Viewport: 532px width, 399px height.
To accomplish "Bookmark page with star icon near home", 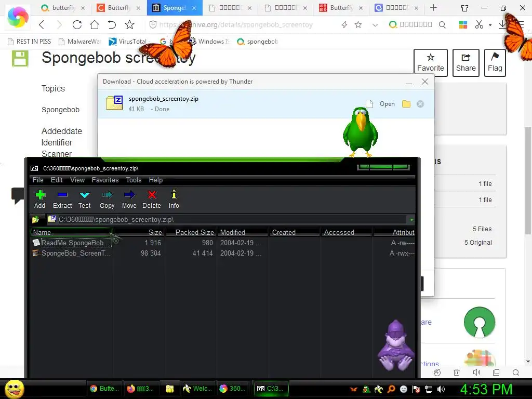I will [129, 24].
